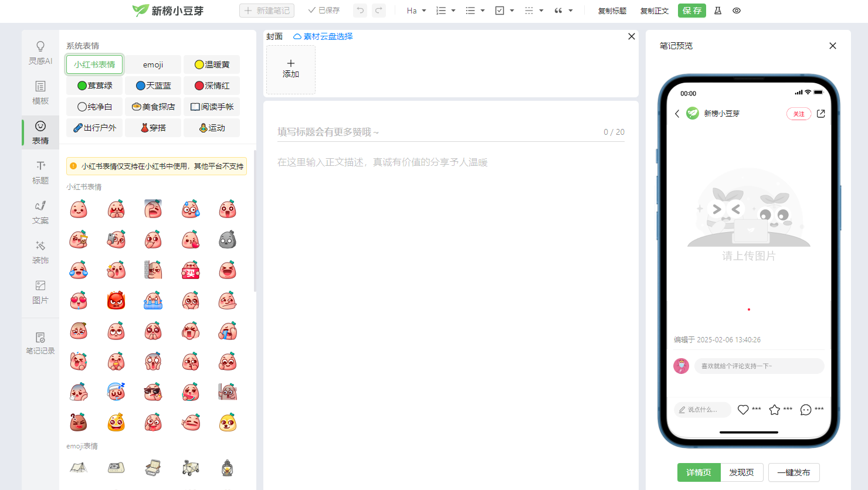Click the green 保存 save button
Screen dimensions: 868x490
(x=692, y=11)
